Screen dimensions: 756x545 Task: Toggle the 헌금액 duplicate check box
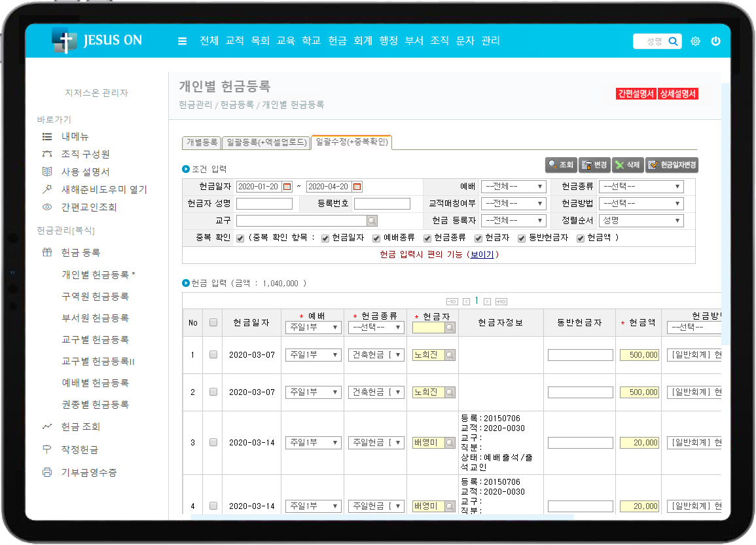coord(581,238)
